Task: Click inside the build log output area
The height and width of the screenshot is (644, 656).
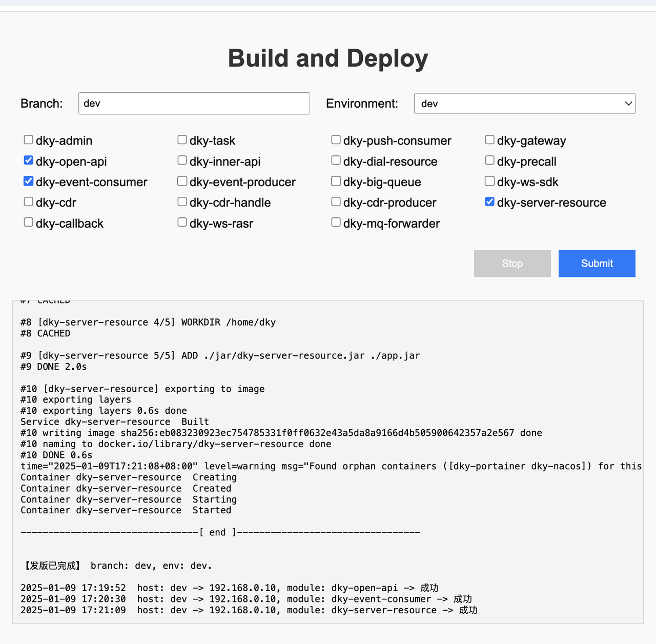Action: [328, 461]
